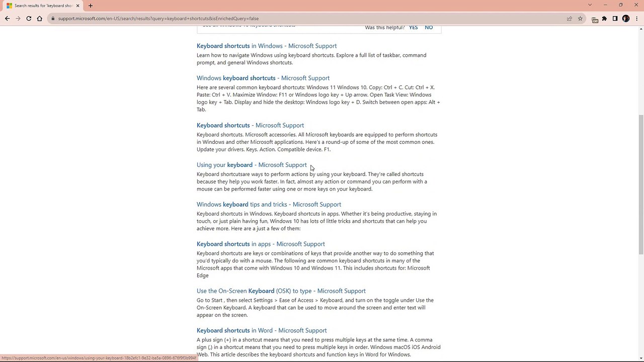Expand the tab search dropdown arrow

590,5
